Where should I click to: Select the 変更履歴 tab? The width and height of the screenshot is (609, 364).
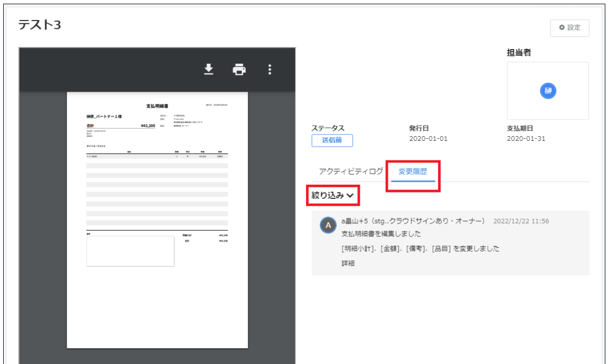pos(413,171)
